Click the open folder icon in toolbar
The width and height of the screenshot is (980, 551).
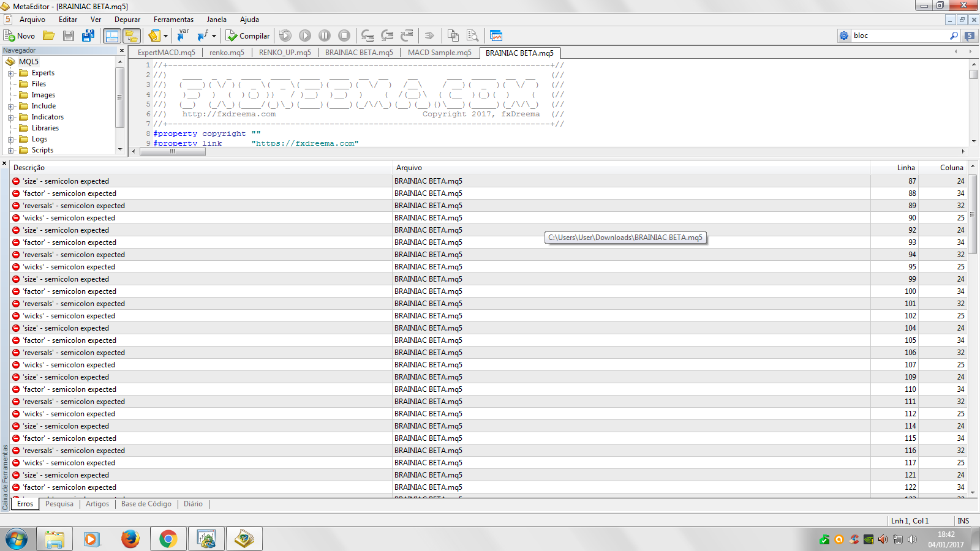49,36
